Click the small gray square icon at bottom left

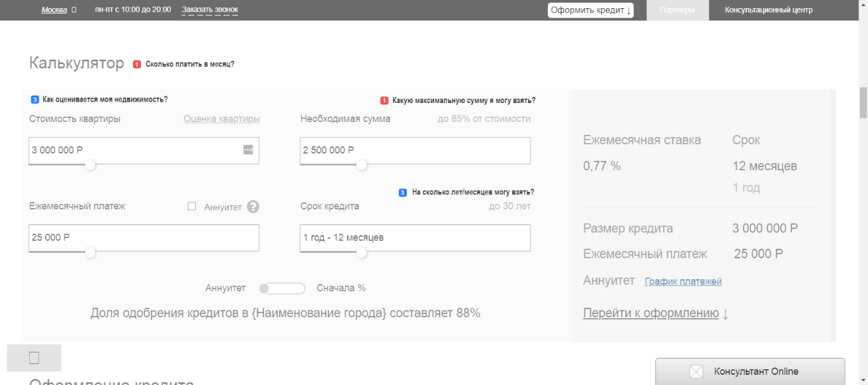pos(34,358)
